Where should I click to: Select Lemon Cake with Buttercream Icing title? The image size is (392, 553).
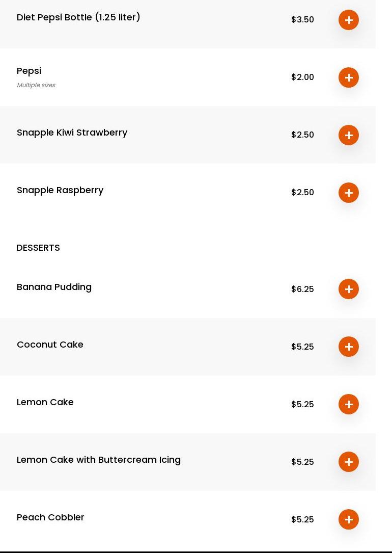tap(98, 460)
